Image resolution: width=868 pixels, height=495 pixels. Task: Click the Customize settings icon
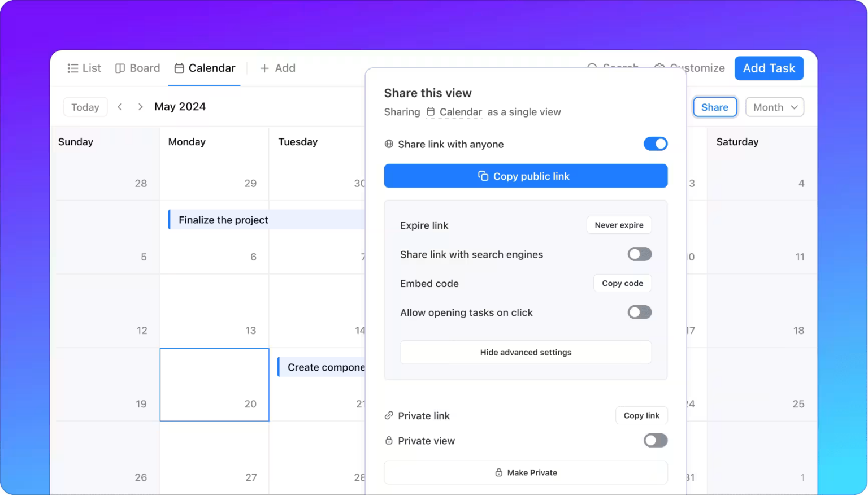(x=659, y=68)
